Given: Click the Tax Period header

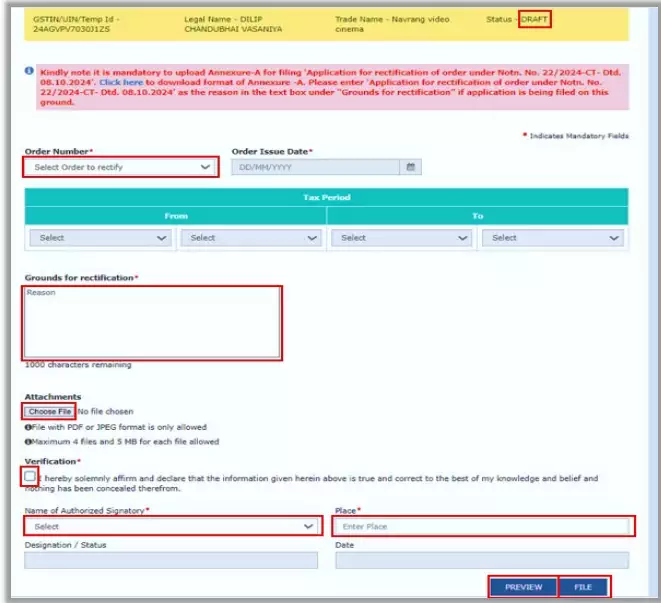Looking at the screenshot, I should 327,197.
